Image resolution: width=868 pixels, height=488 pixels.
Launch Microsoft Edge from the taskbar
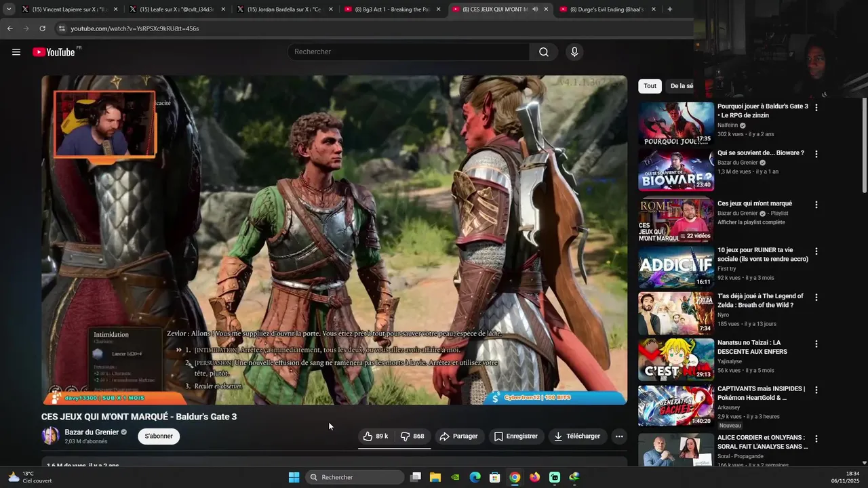click(x=475, y=477)
